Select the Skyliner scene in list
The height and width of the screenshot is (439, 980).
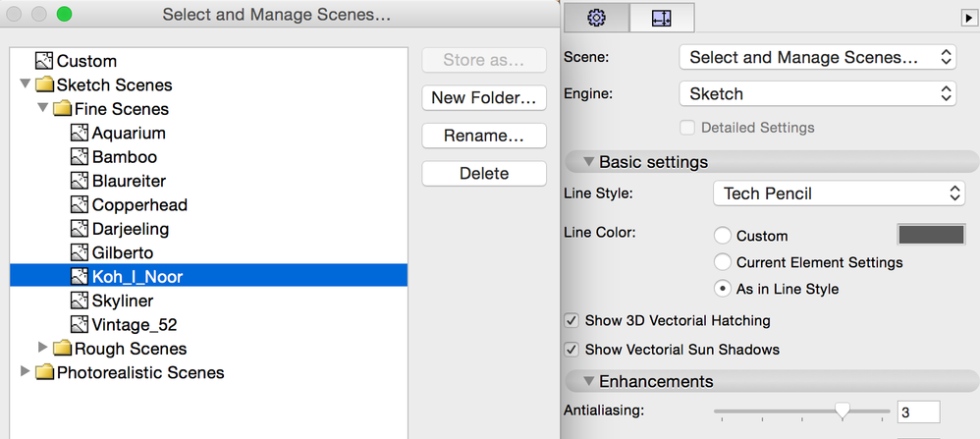click(x=122, y=301)
